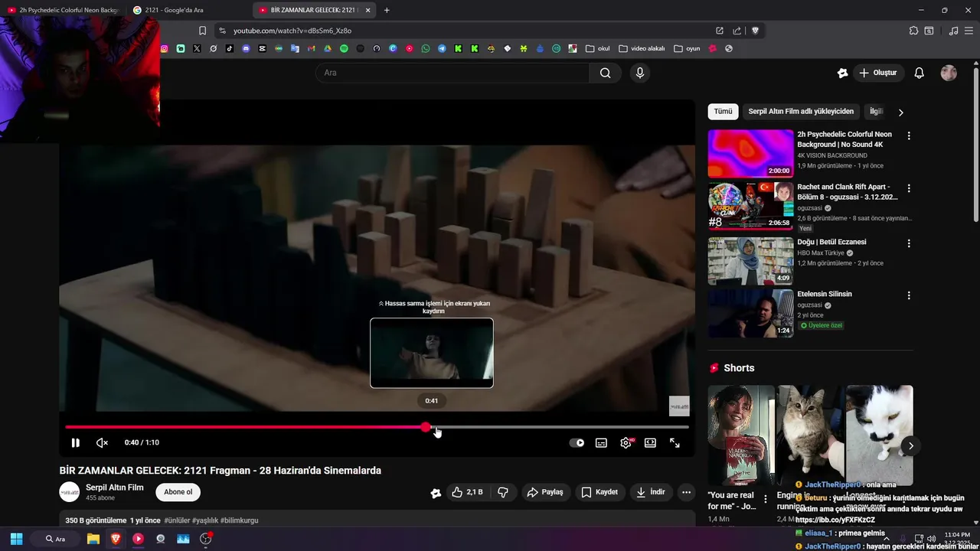Open the account profile avatar menu
The width and height of the screenshot is (980, 551).
tap(949, 73)
